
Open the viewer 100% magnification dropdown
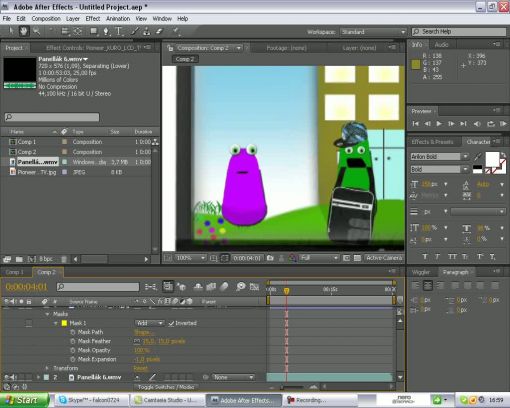tap(190, 258)
